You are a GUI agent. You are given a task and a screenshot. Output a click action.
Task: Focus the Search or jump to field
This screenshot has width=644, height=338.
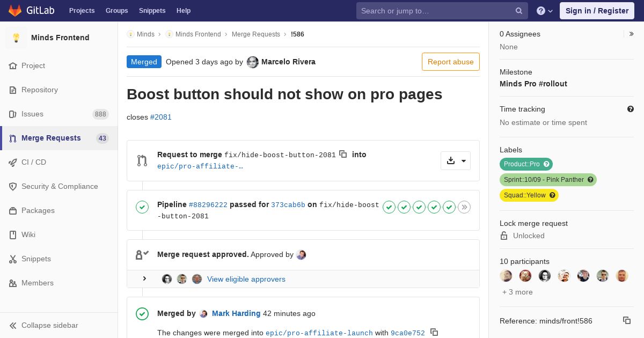pos(435,11)
